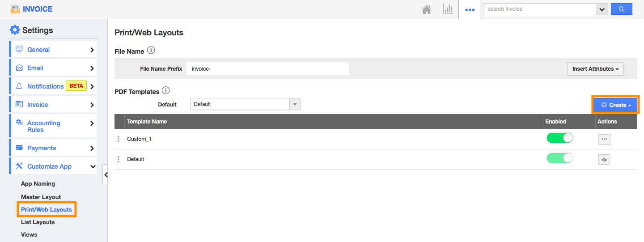Open the reports bar chart icon
The height and width of the screenshot is (242, 644).
coord(448,9)
